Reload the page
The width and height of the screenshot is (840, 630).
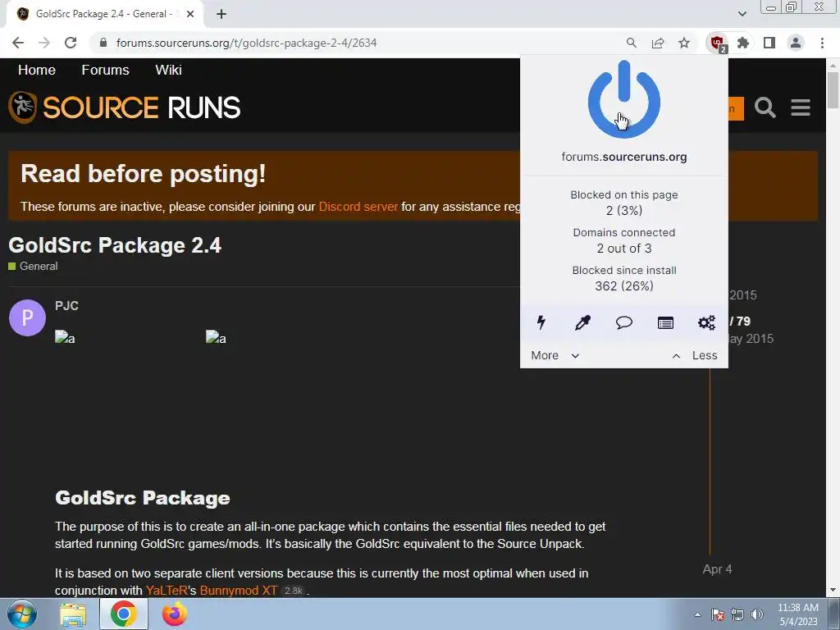point(71,43)
